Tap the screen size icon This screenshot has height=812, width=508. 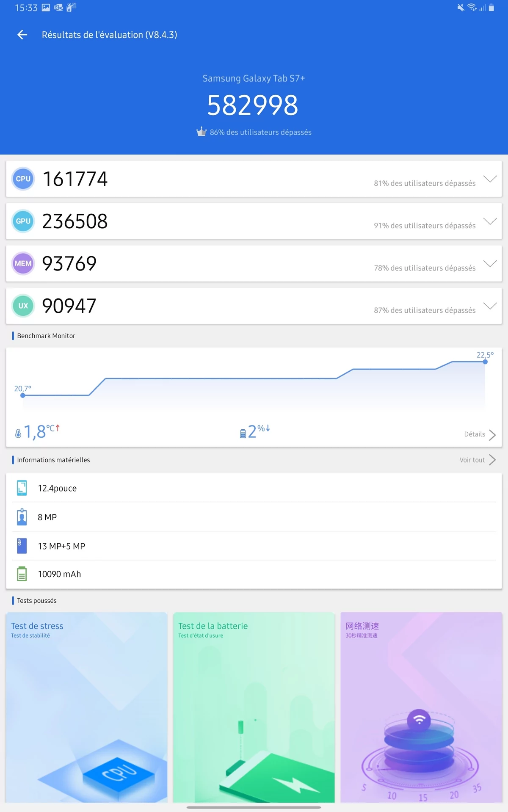[x=22, y=488]
